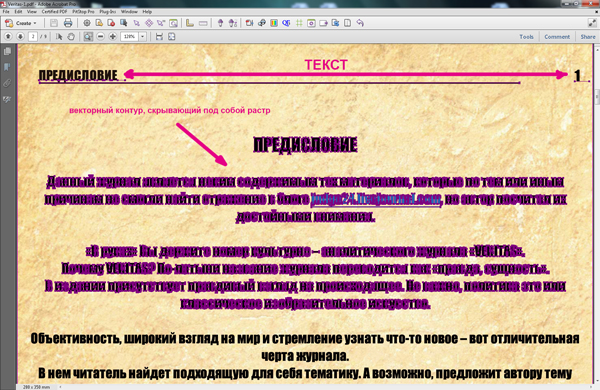Screen dimensions: 600x390
Task: Toggle full screen read mode icon
Action: click(x=592, y=23)
